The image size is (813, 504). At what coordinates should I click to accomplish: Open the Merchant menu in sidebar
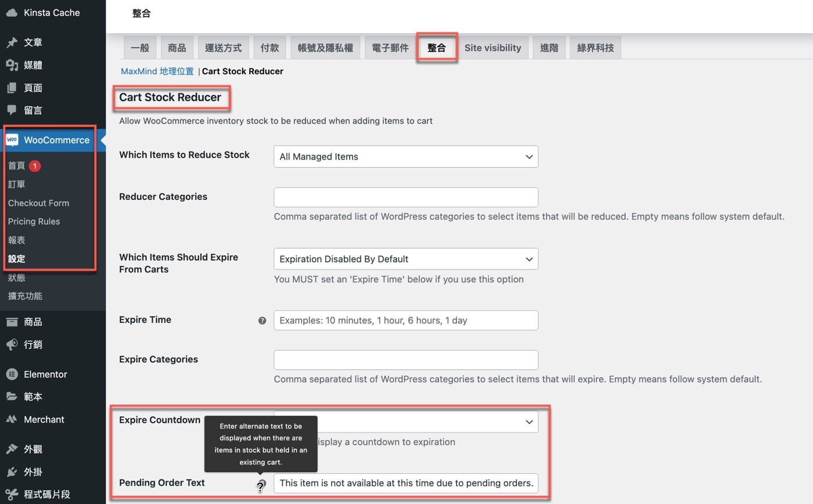point(53,419)
